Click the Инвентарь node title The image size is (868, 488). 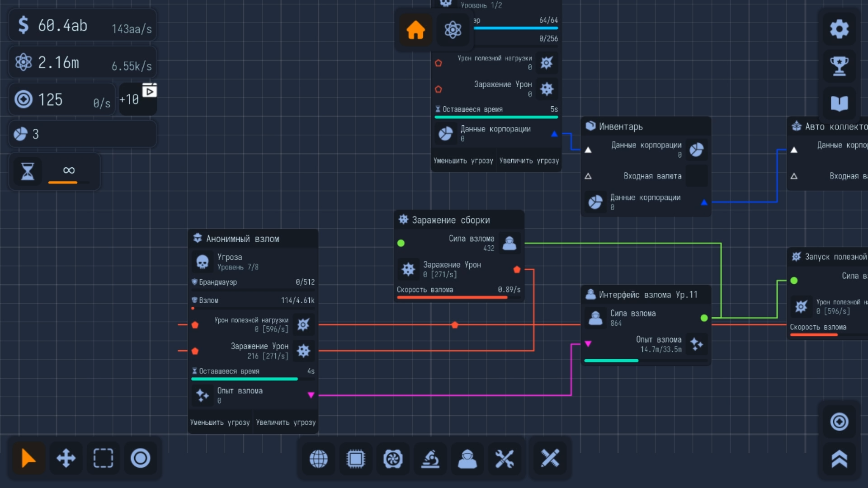coord(621,127)
